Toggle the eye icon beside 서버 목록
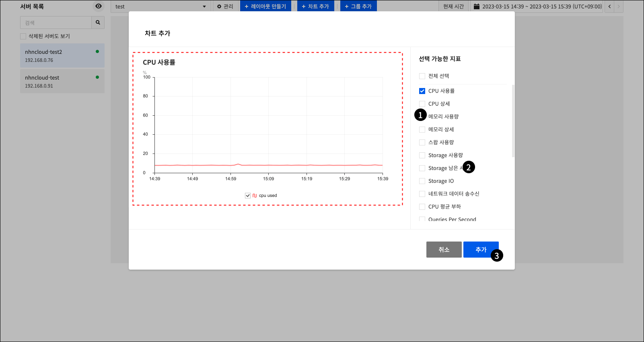Image resolution: width=644 pixels, height=342 pixels. click(99, 6)
